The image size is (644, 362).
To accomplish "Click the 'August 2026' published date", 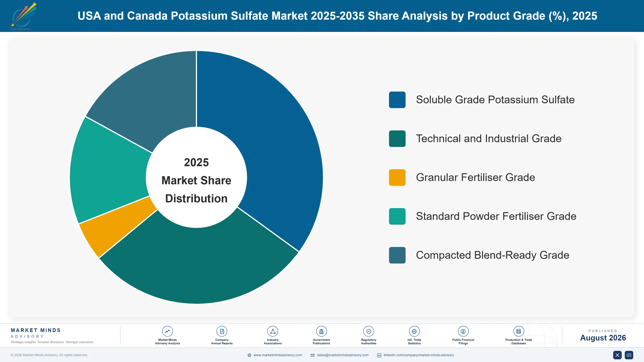I will pyautogui.click(x=603, y=338).
